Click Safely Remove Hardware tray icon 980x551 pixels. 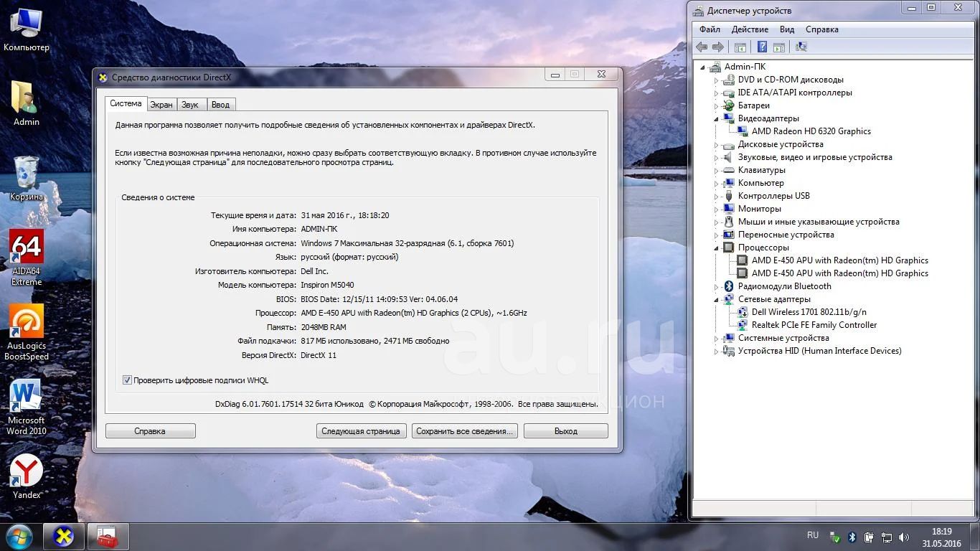835,537
